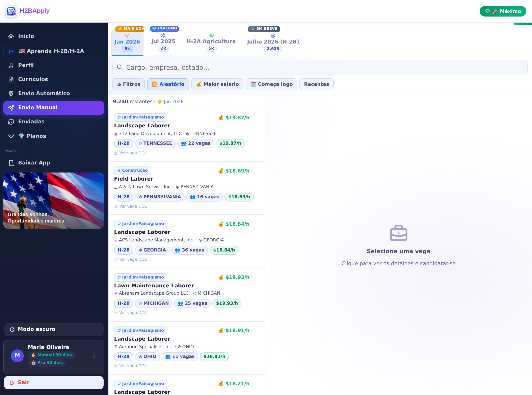Open Field Laborer at A & N Lawn Service
The height and width of the screenshot is (395, 532).
tap(187, 188)
